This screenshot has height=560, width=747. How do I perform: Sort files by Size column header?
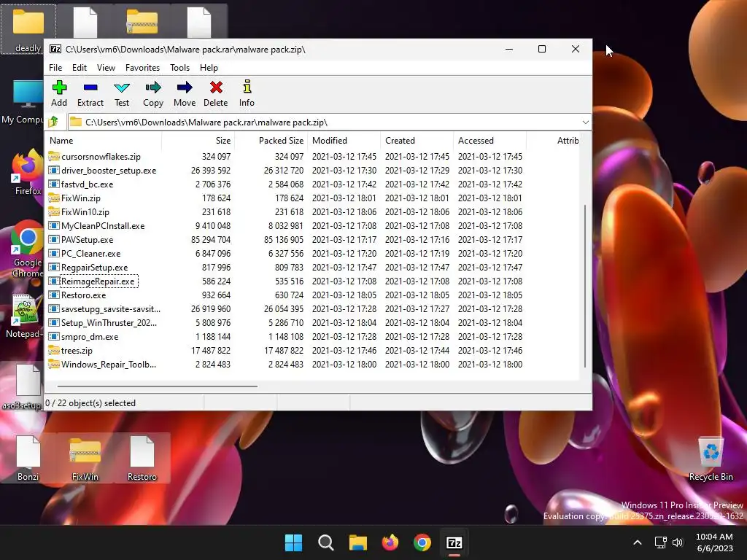click(198, 141)
